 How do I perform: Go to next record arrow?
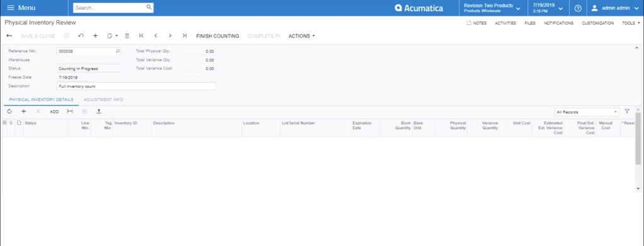click(170, 36)
